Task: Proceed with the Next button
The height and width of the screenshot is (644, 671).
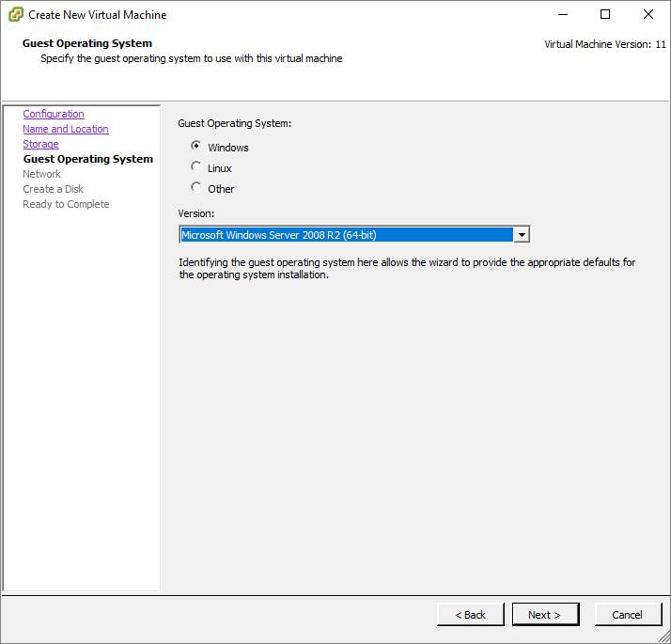Action: pos(545,615)
